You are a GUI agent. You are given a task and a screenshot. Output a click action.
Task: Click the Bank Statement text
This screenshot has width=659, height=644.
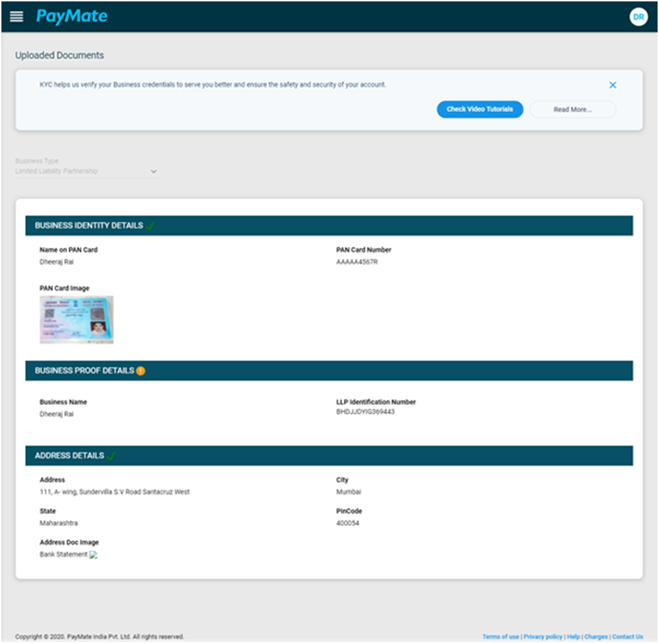64,554
